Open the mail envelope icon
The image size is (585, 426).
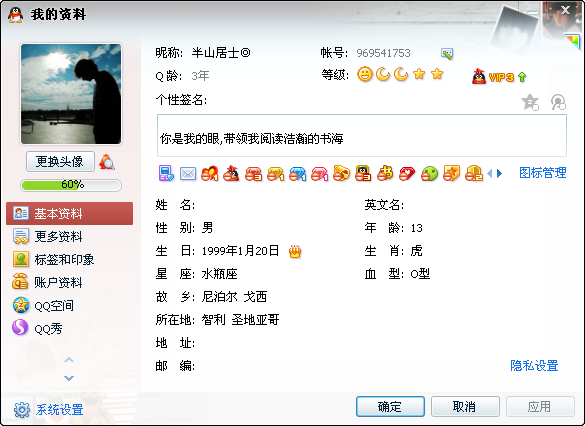point(188,174)
